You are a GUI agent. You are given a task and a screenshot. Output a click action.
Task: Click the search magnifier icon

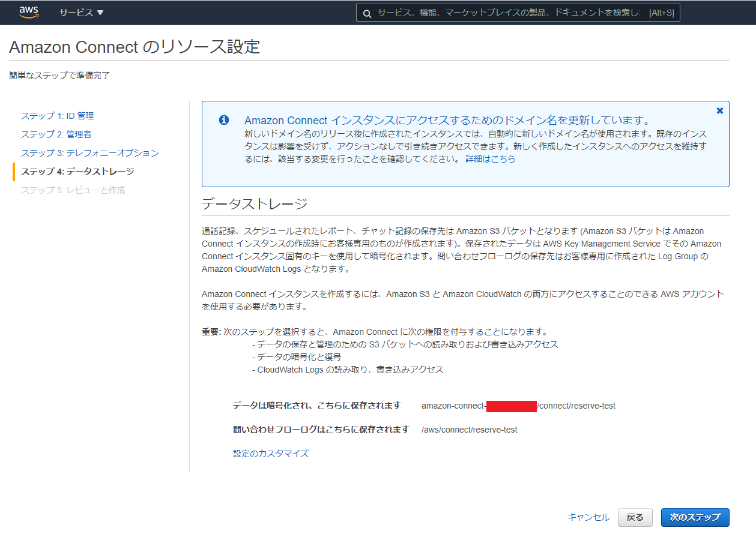367,13
